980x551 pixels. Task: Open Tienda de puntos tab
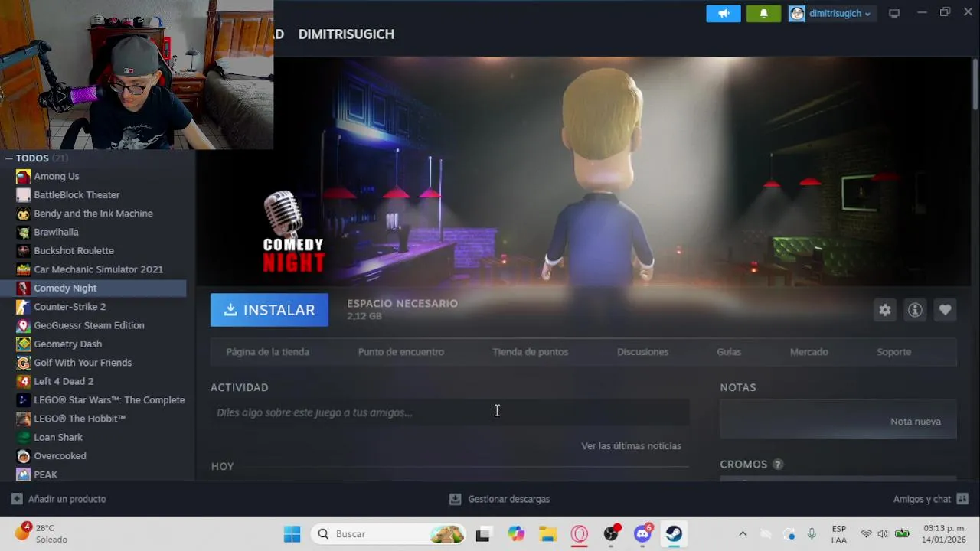coord(531,352)
